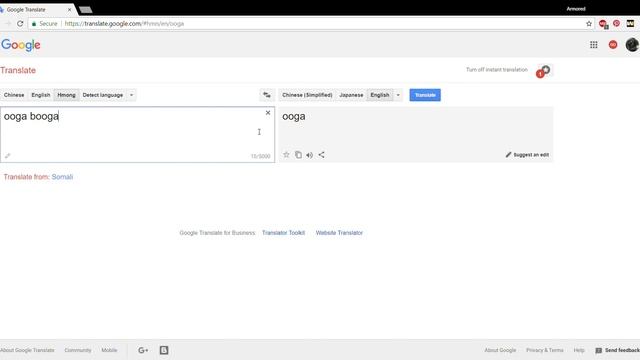Screen dimensions: 640x360
Task: Select Japanese as target language
Action: (x=351, y=95)
